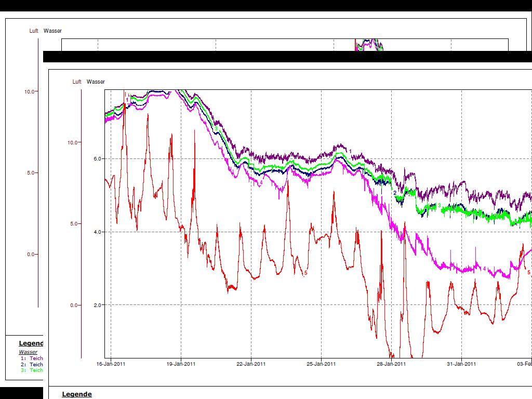Click the 28-Jan-2011 date tick label

391,364
